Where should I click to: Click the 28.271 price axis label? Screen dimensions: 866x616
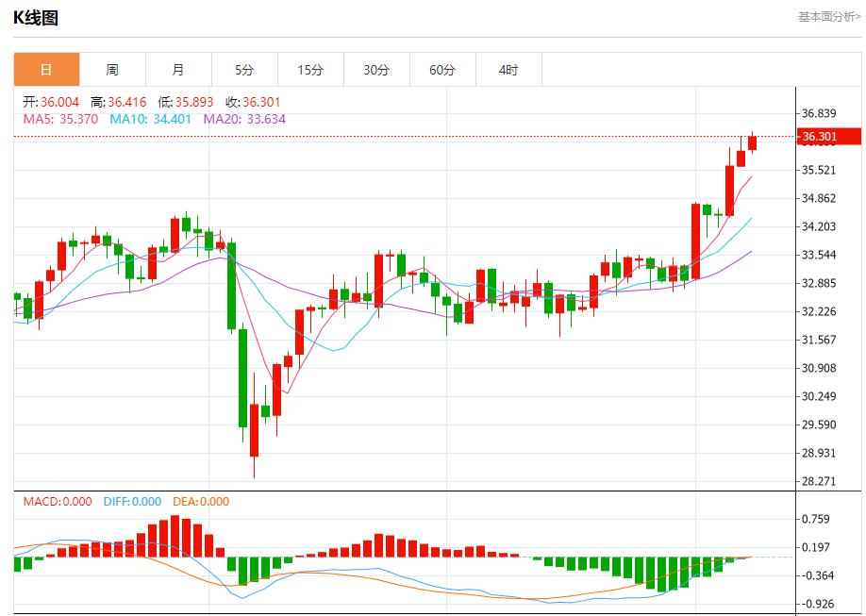point(819,481)
